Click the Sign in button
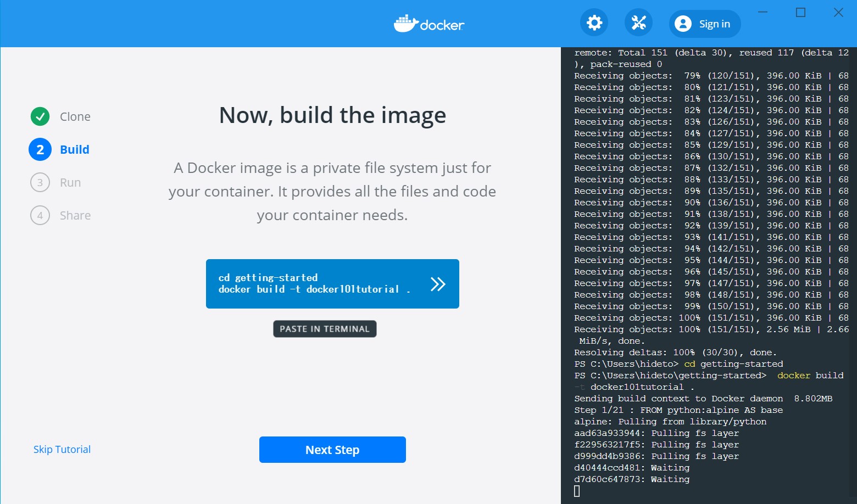The height and width of the screenshot is (504, 857). (x=705, y=24)
